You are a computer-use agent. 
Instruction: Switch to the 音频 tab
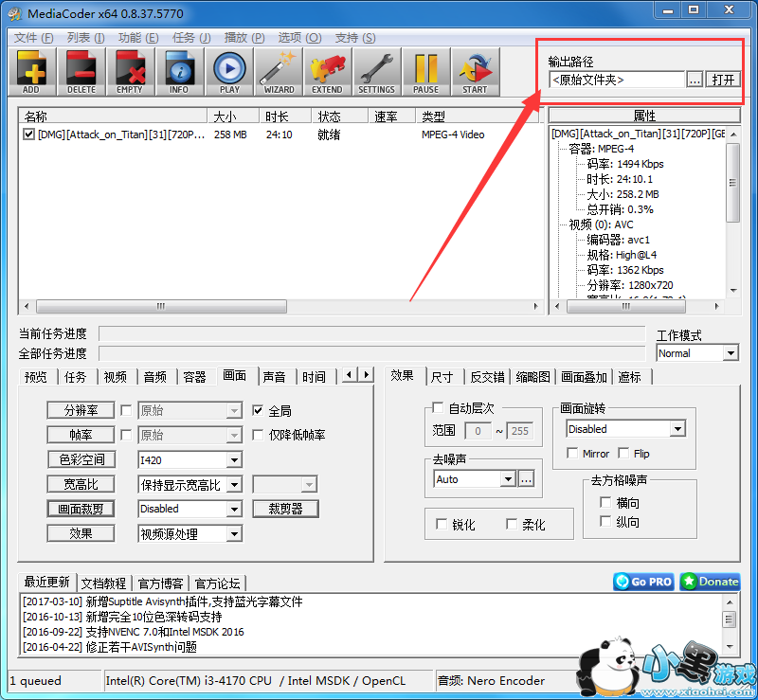(x=155, y=377)
